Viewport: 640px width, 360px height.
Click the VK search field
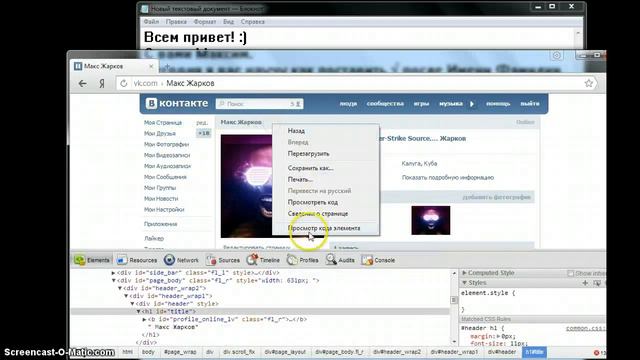260,104
